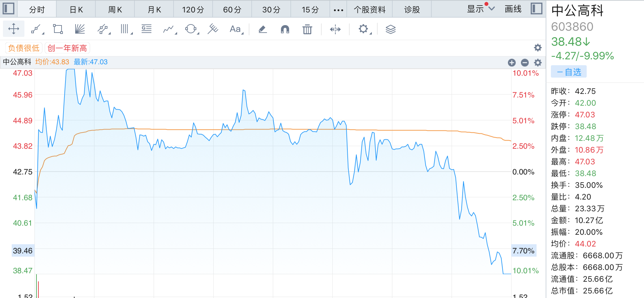The image size is (644, 298).
Task: Open the layers stack icon
Action: coord(390,29)
